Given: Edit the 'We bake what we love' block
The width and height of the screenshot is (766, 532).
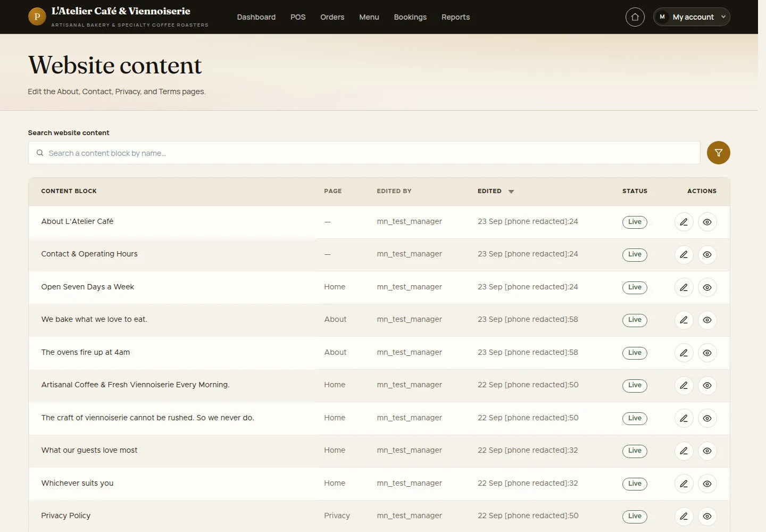Looking at the screenshot, I should pyautogui.click(x=684, y=320).
